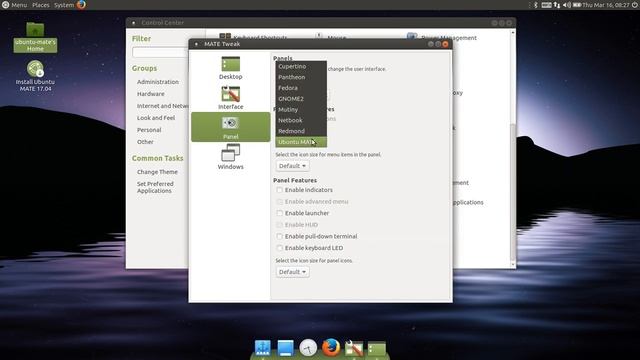Filter Control Center by Administration group
This screenshot has height=360, width=640.
point(158,82)
